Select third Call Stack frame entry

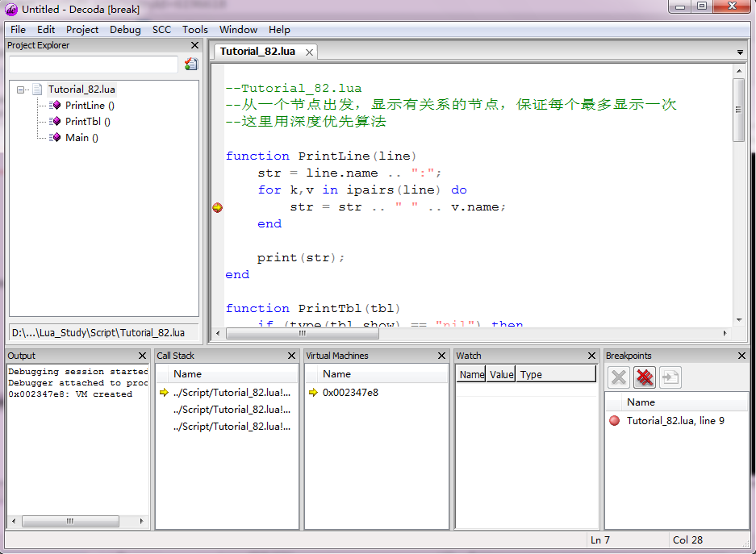click(x=232, y=427)
